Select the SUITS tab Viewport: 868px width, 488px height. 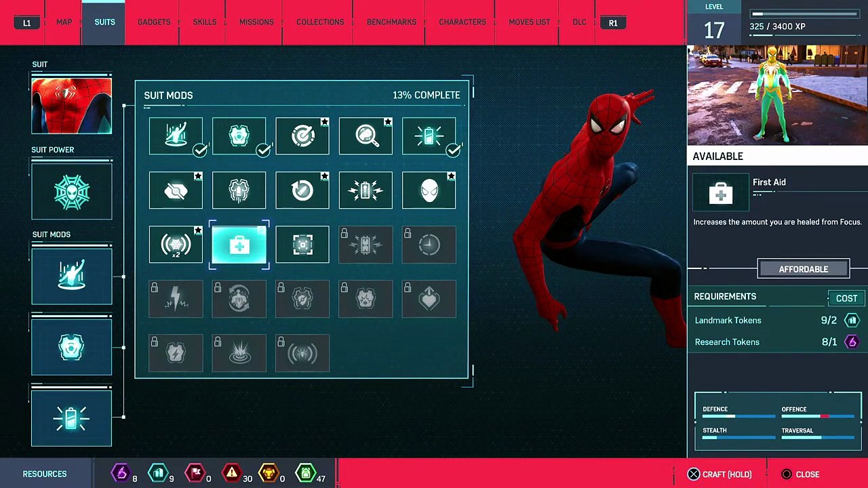click(x=104, y=22)
